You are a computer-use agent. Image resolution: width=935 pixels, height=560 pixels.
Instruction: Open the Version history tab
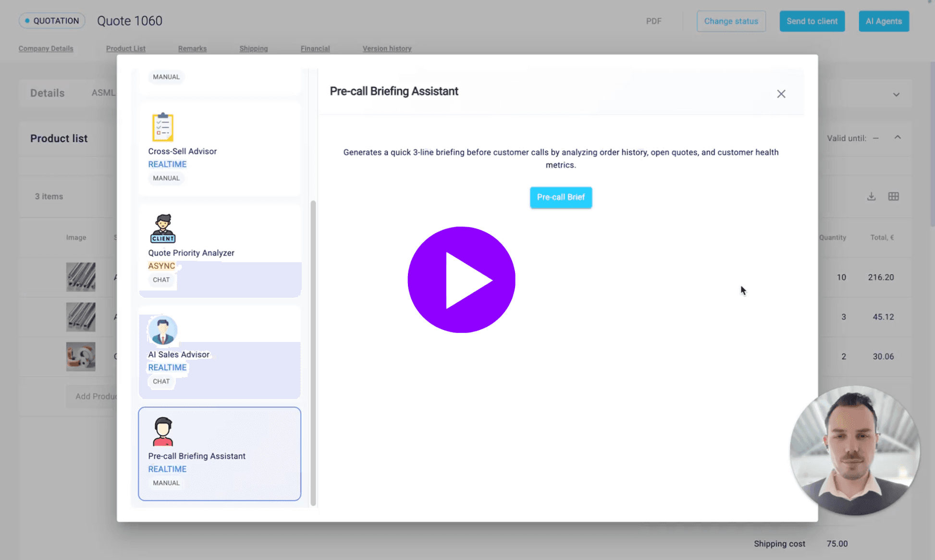387,49
